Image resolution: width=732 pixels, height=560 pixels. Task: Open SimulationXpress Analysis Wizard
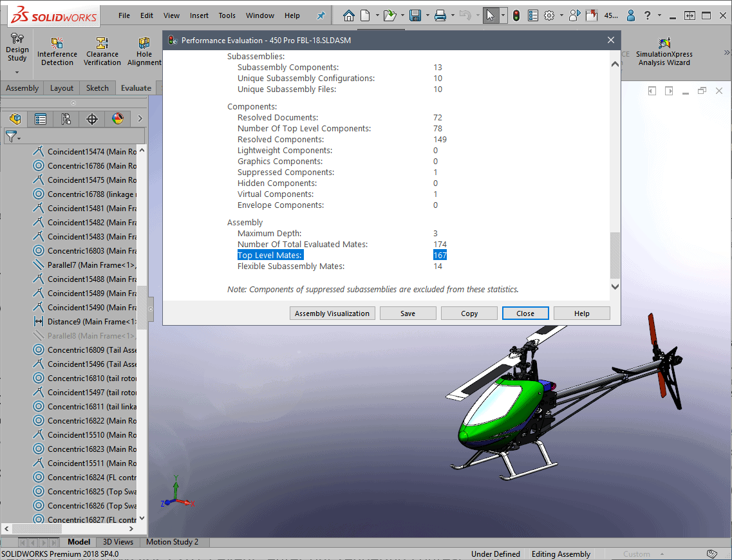pyautogui.click(x=664, y=51)
